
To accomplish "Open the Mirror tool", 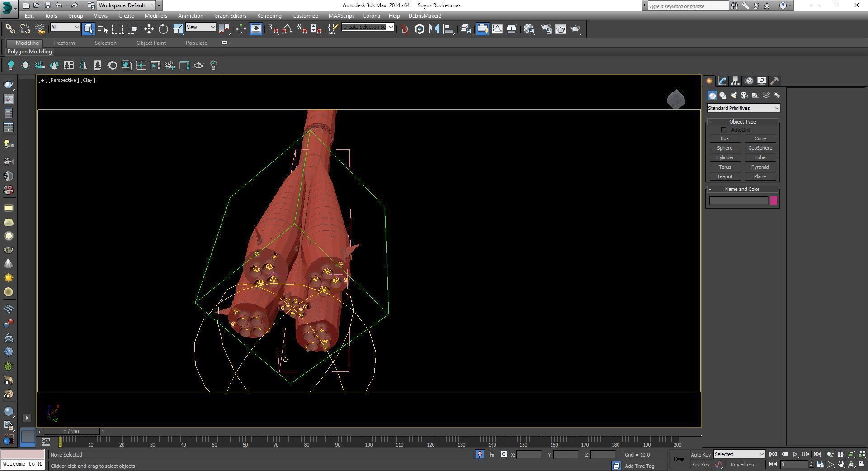I will (434, 29).
